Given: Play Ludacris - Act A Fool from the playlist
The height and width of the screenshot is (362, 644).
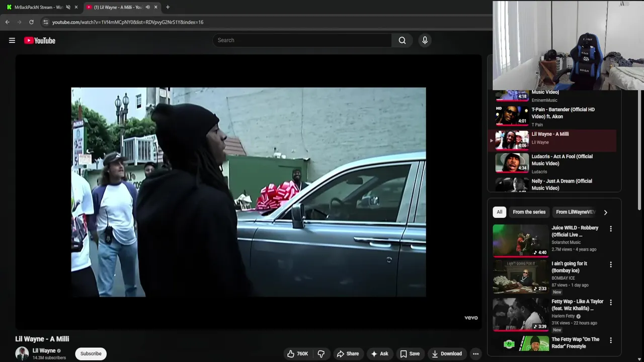Looking at the screenshot, I should click(553, 163).
